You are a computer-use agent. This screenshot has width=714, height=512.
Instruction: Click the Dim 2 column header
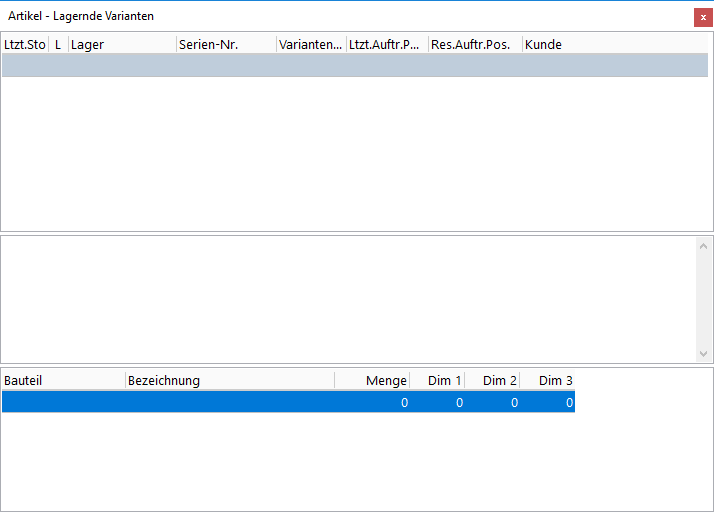click(x=493, y=381)
